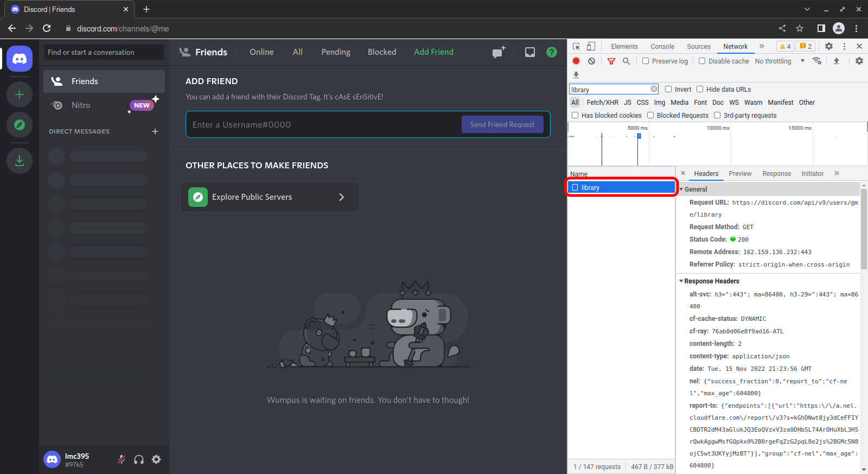The width and height of the screenshot is (868, 474).
Task: Check Blocked Requests checkbox
Action: [650, 115]
